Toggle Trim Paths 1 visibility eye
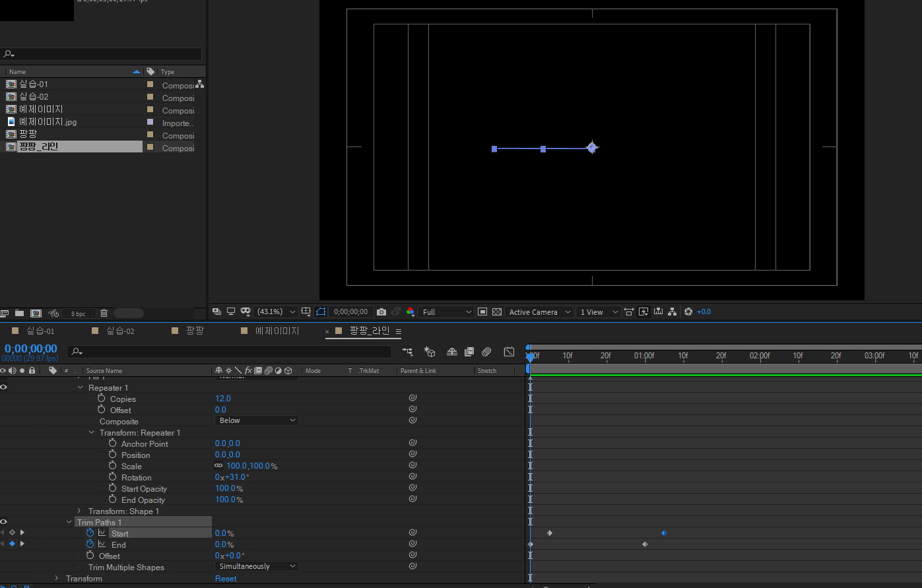The height and width of the screenshot is (588, 922). [3, 522]
